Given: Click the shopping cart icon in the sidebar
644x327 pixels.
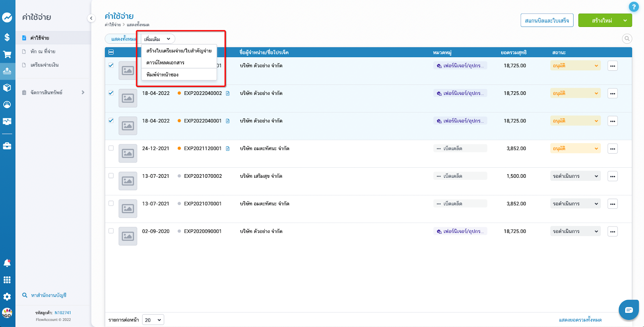Looking at the screenshot, I should click(x=7, y=54).
